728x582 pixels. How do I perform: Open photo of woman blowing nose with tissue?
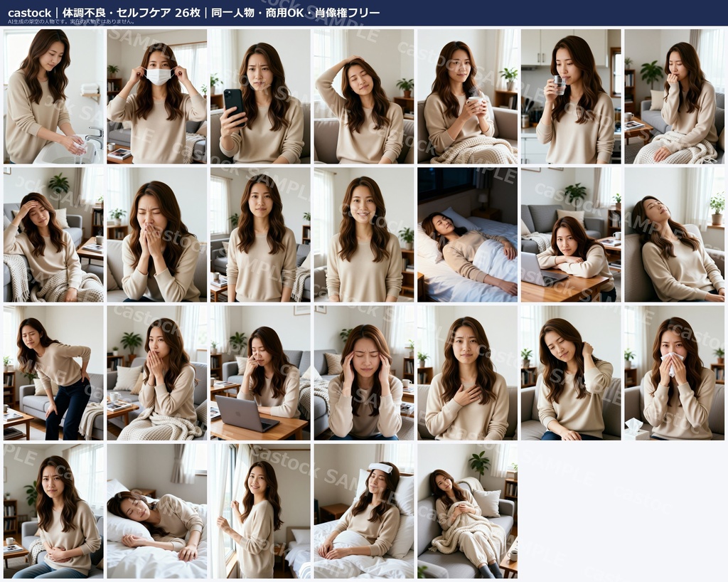click(x=674, y=373)
